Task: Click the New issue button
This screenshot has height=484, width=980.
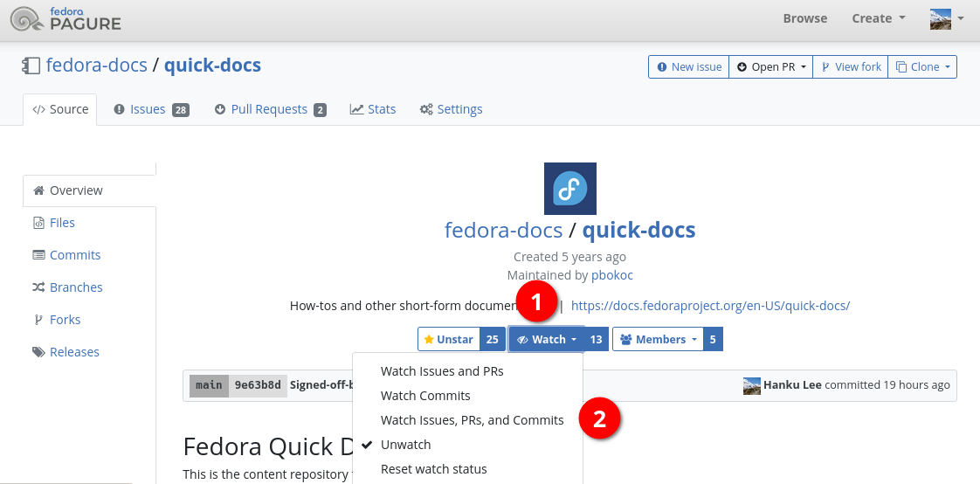Action: (x=689, y=67)
